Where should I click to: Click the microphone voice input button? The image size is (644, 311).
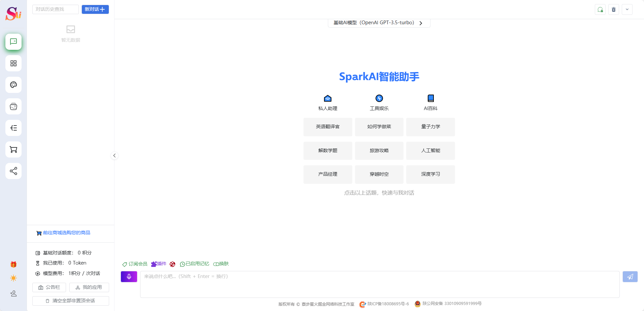(129, 277)
